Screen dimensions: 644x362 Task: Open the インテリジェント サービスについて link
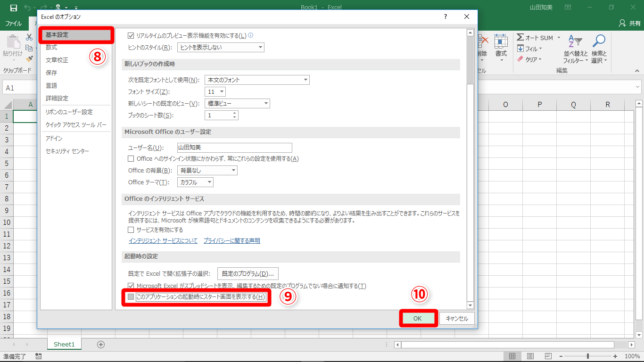(163, 241)
